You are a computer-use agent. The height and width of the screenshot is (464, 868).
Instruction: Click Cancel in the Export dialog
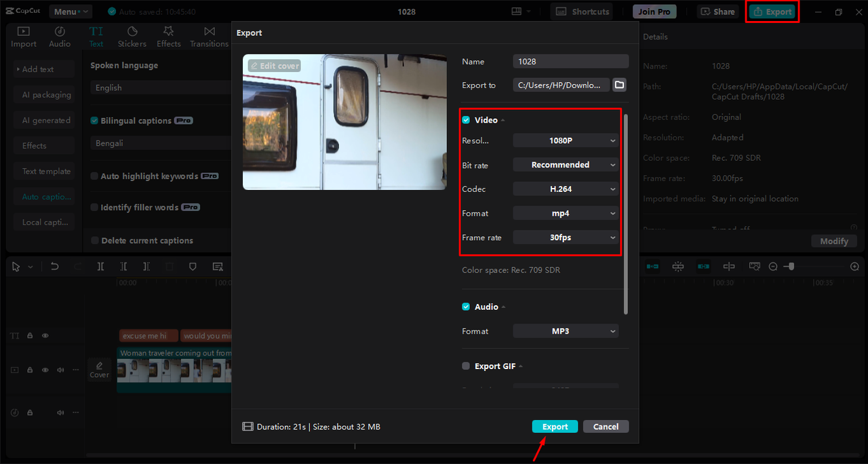point(606,427)
